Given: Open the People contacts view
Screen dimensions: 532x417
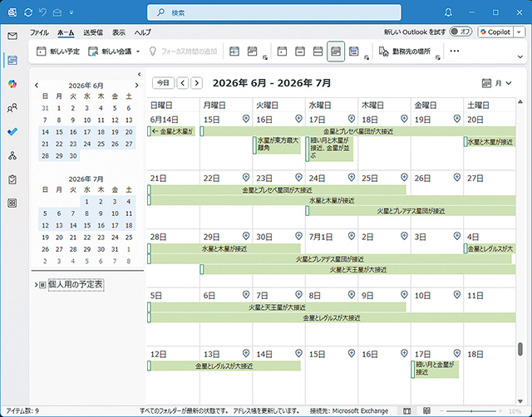Looking at the screenshot, I should coord(12,108).
